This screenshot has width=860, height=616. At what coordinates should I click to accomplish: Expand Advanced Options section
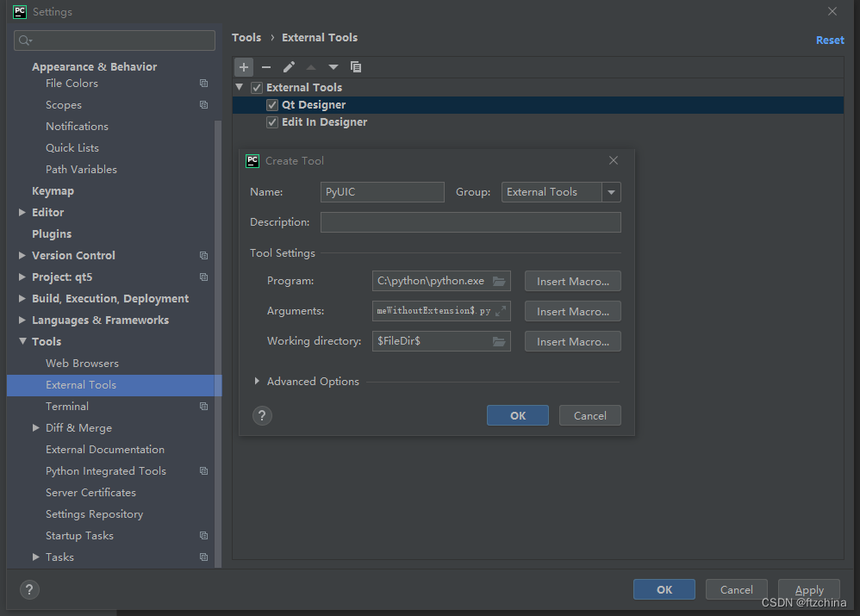[x=257, y=381]
